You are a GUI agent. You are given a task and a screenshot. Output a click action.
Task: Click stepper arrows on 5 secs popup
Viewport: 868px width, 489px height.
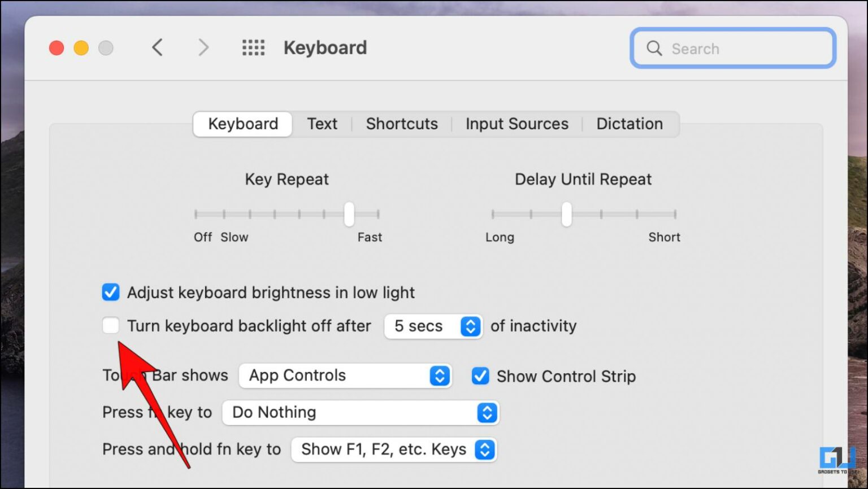(x=470, y=326)
